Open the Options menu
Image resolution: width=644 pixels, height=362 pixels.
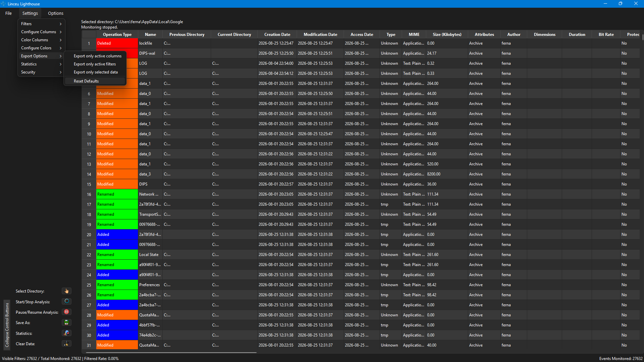pos(56,13)
